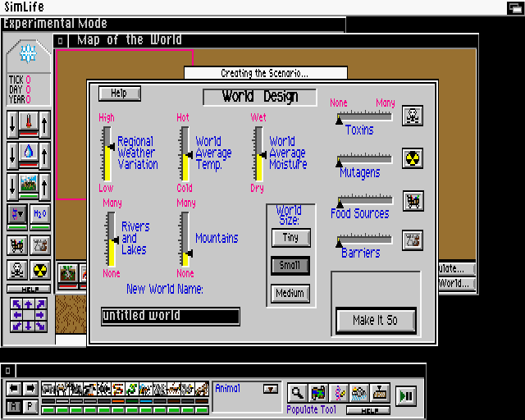The image size is (525, 420).
Task: Increase temperature with the up arrow
Action: (44, 124)
